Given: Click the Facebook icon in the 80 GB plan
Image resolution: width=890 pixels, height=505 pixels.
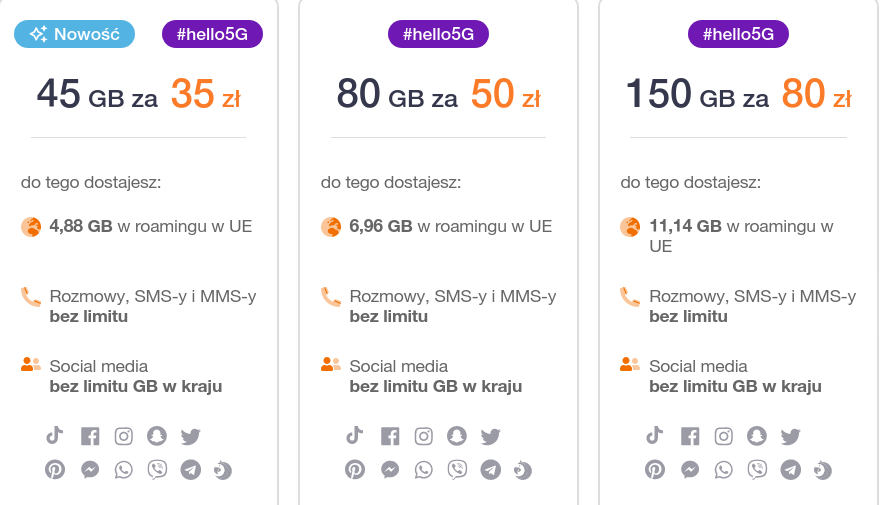Looking at the screenshot, I should coord(390,436).
